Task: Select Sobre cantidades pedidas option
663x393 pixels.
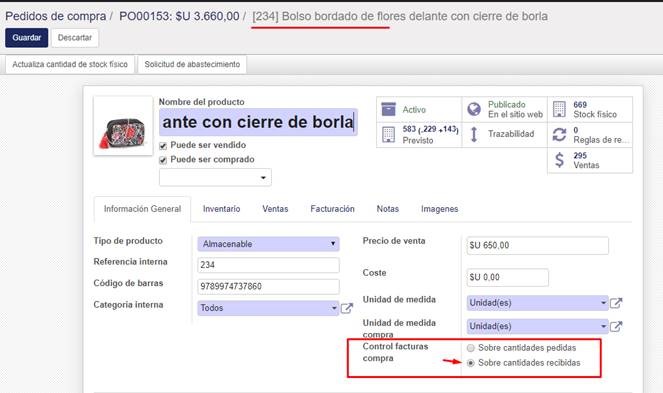Action: [x=471, y=348]
